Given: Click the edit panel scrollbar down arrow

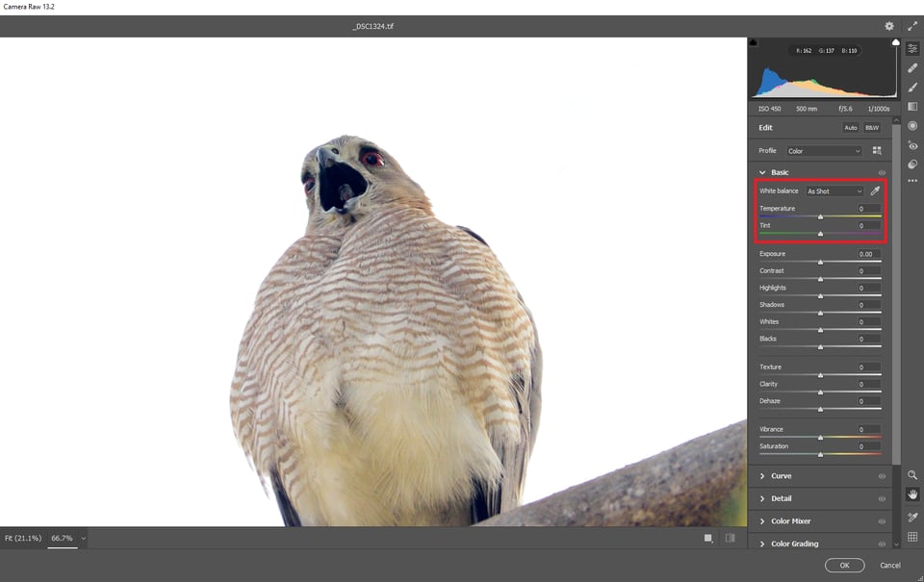Looking at the screenshot, I should click(x=896, y=544).
